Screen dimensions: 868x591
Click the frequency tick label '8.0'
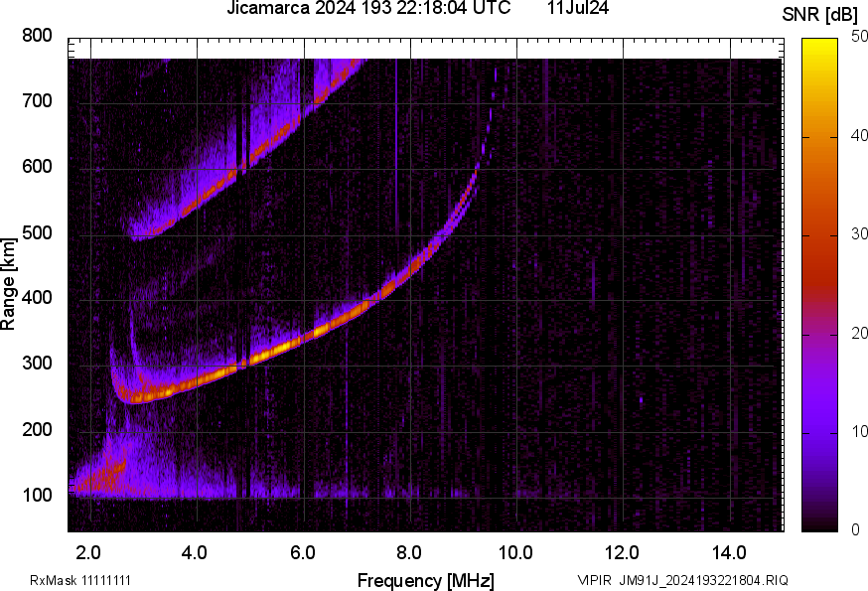pos(409,552)
